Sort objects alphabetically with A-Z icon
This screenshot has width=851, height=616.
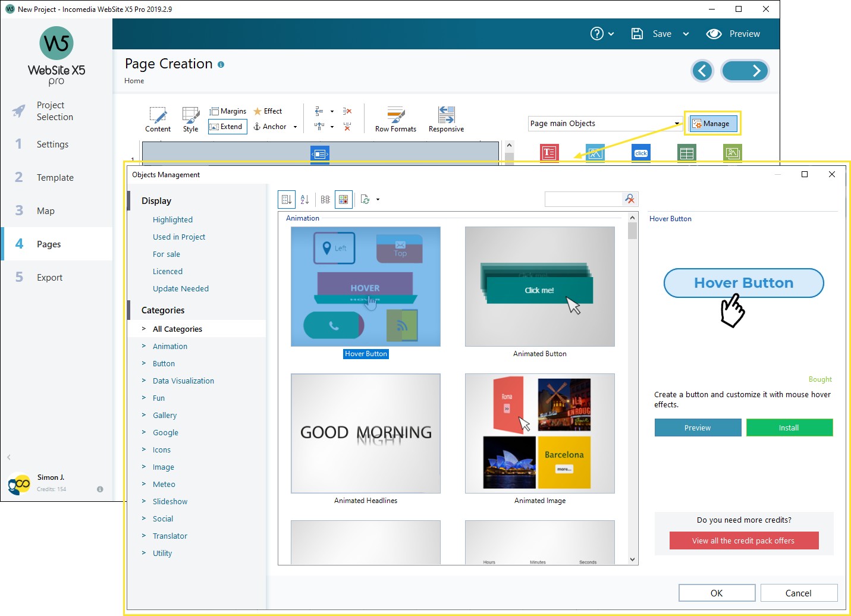click(x=304, y=199)
